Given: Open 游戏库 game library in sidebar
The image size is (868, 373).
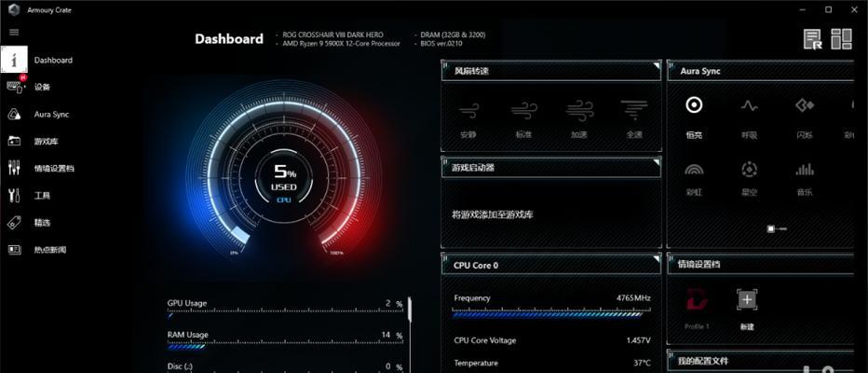Looking at the screenshot, I should point(46,142).
